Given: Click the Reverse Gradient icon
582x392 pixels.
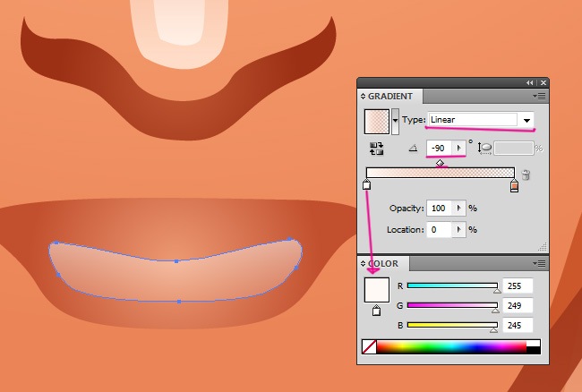Looking at the screenshot, I should (377, 148).
